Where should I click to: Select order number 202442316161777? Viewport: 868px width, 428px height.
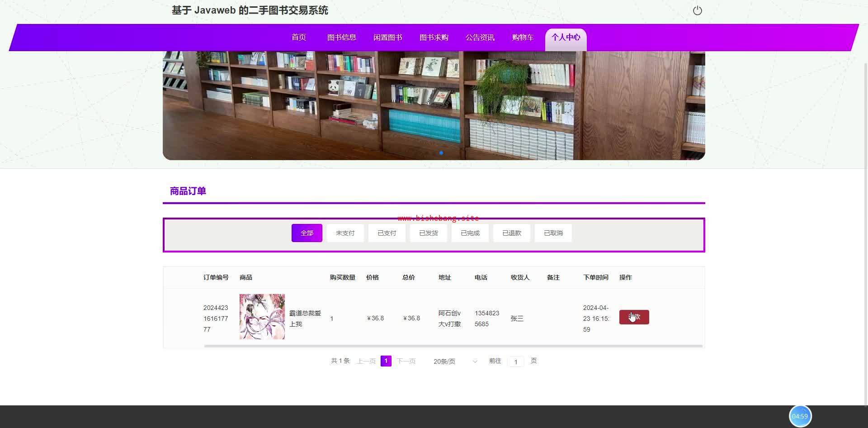(216, 319)
